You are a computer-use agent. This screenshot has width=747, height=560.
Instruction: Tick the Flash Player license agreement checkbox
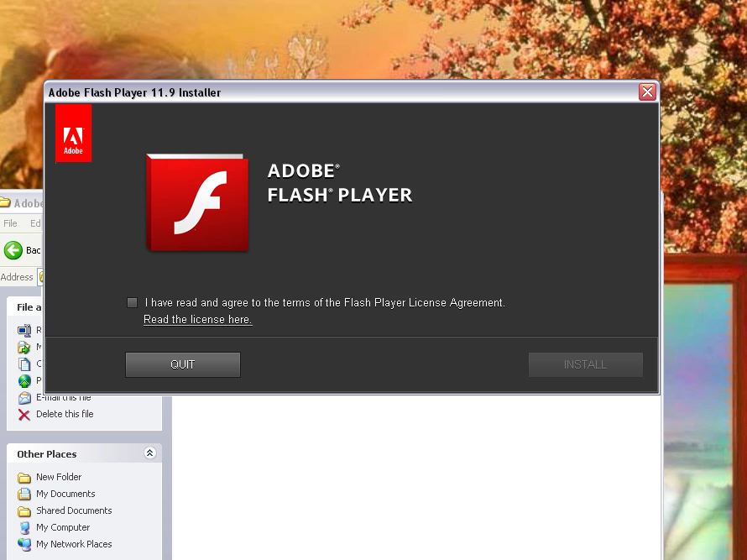click(132, 302)
